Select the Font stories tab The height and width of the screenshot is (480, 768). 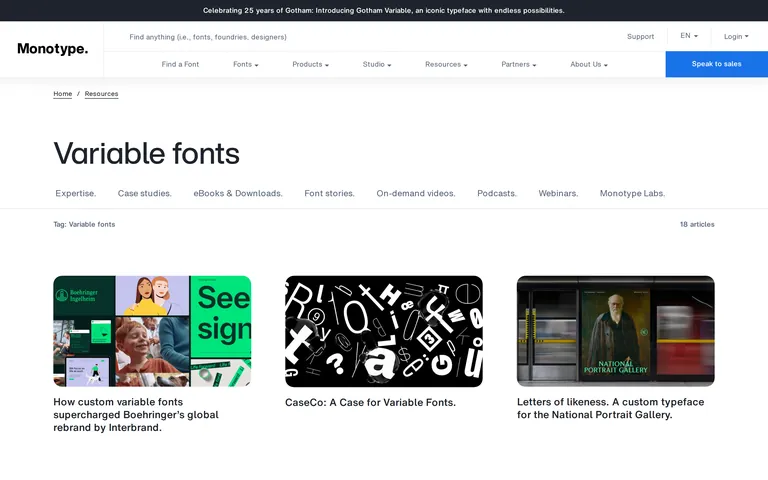tap(329, 193)
